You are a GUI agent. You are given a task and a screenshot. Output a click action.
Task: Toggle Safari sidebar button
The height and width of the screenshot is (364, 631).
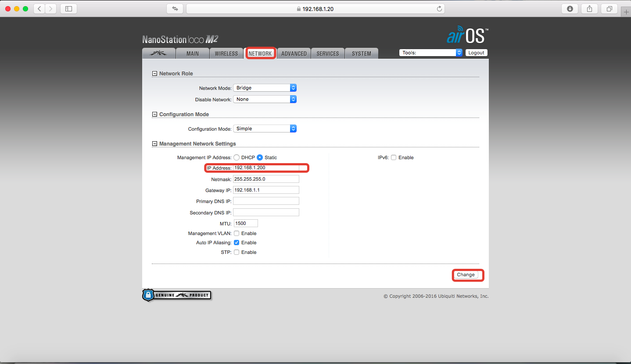tap(68, 9)
